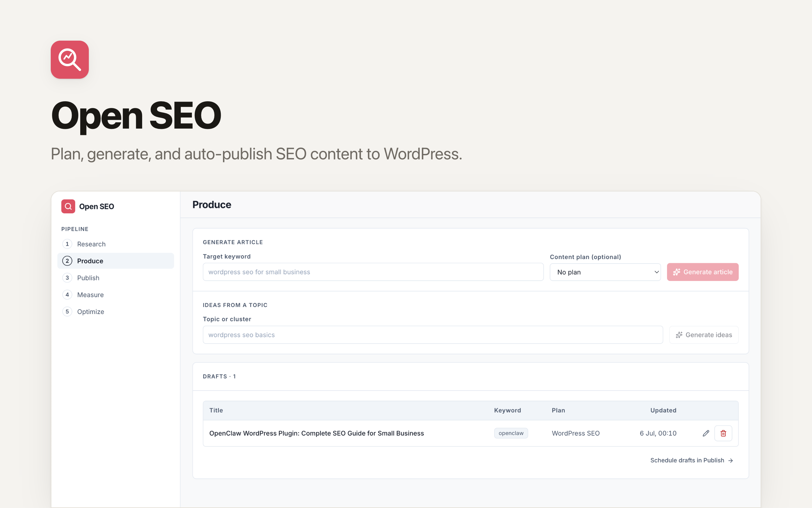Click the Open SEO sidebar logo icon
The height and width of the screenshot is (508, 812).
coord(68,206)
